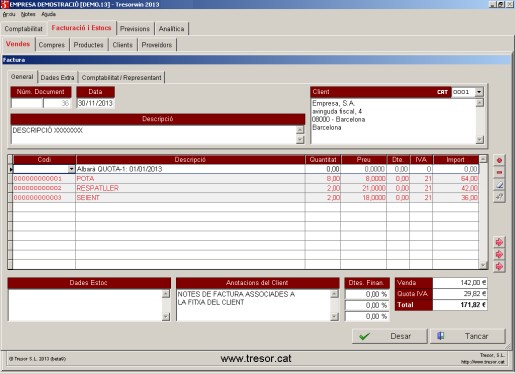Select the General invoice tab
The width and height of the screenshot is (515, 374).
pos(22,77)
